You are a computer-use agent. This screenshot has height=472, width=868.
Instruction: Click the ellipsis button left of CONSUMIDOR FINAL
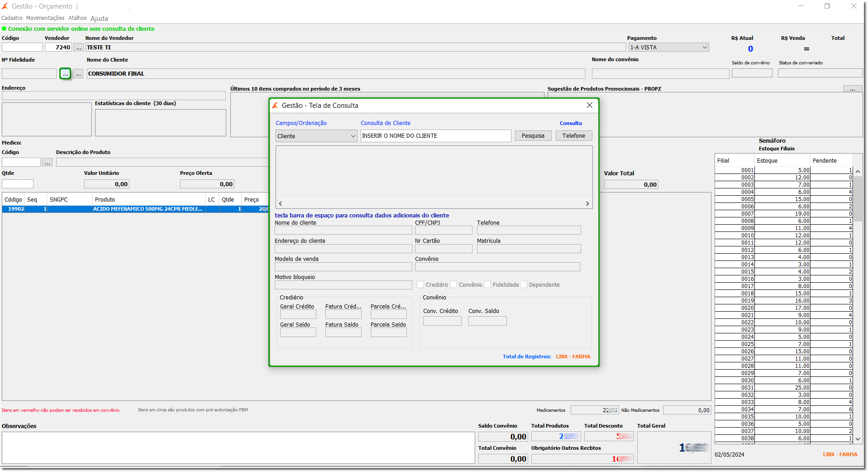[79, 73]
